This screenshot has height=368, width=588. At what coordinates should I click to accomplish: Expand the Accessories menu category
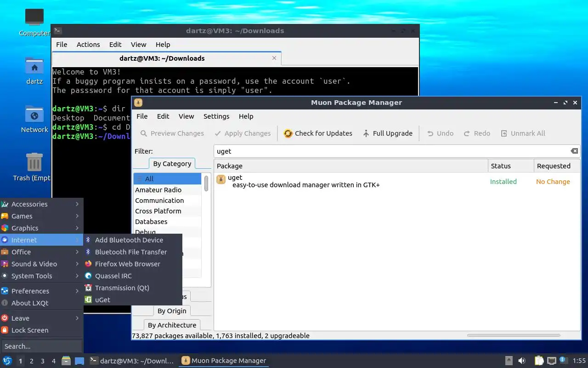[x=41, y=204]
